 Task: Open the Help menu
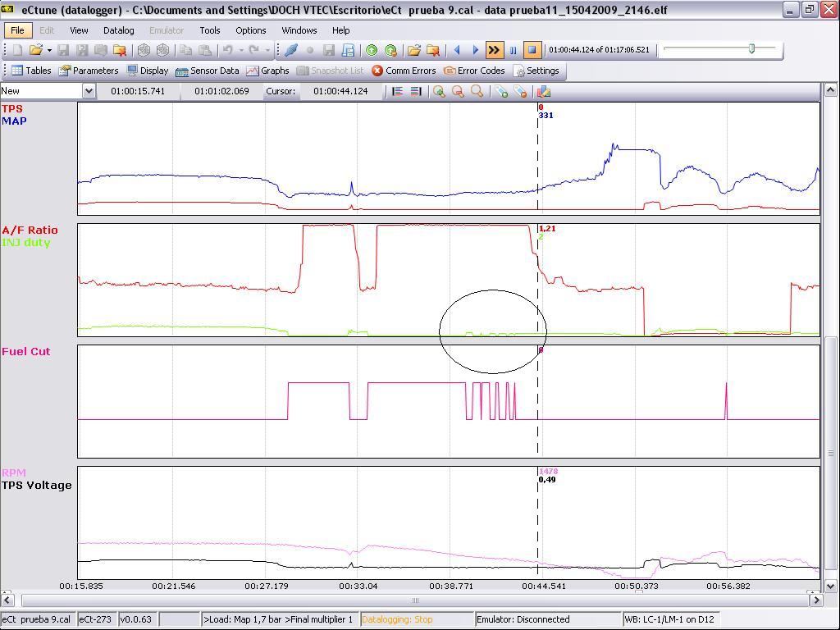point(340,30)
